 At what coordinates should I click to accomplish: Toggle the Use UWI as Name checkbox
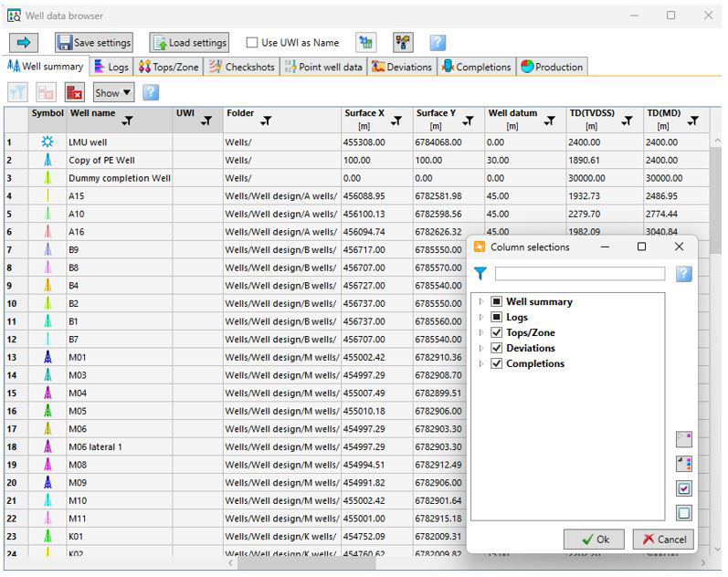[x=251, y=43]
